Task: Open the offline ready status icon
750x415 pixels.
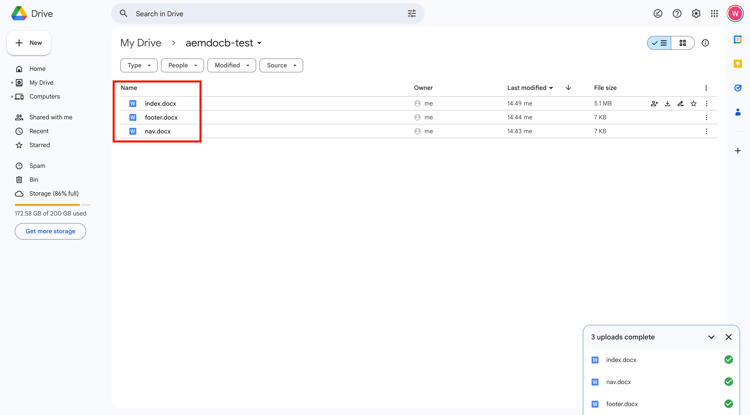Action: pos(658,13)
